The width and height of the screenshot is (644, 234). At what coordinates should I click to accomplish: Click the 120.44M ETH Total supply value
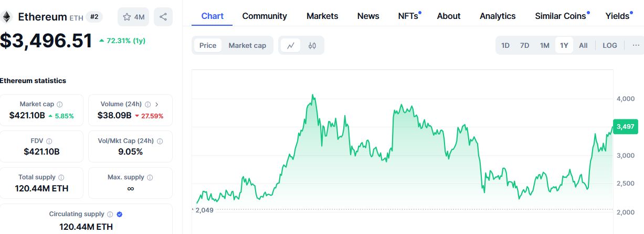click(41, 188)
